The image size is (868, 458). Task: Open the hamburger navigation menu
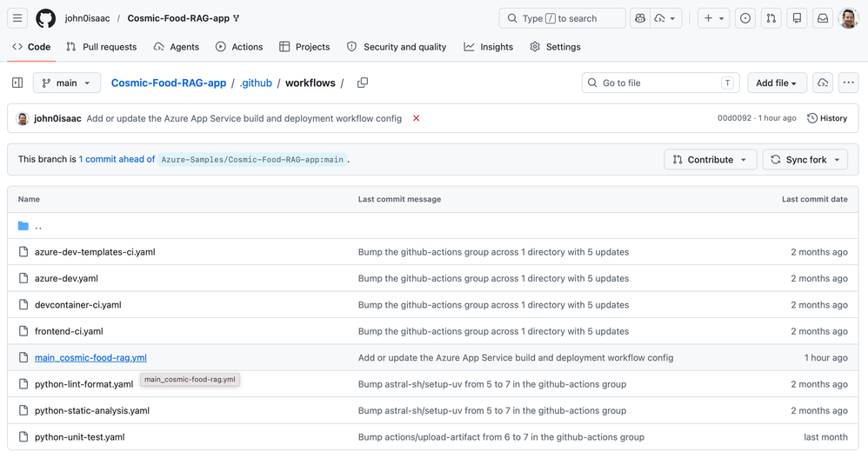click(x=17, y=18)
